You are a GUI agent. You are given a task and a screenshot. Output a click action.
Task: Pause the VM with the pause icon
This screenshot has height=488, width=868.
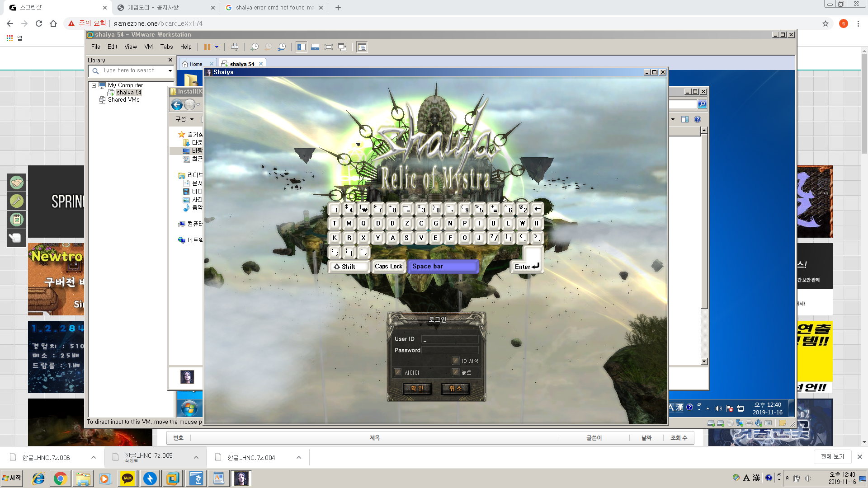207,47
